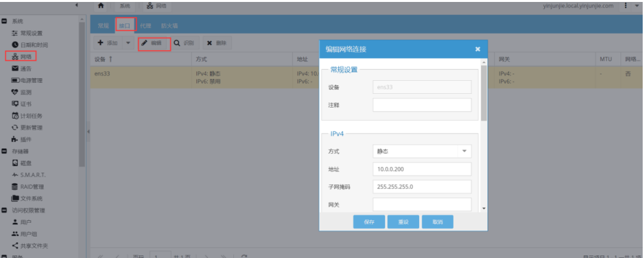Click the home icon in breadcrumb bar
Screen dimensions: 644x258
coord(100,6)
